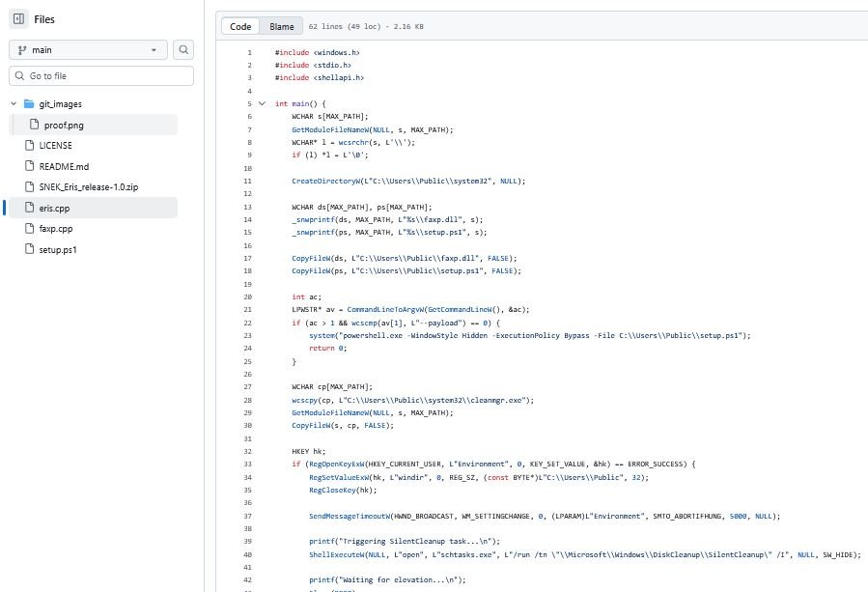Screen dimensions: 868x592
Task: Open SNEK_Eris_release-1.0.zip file
Action: [x=89, y=187]
